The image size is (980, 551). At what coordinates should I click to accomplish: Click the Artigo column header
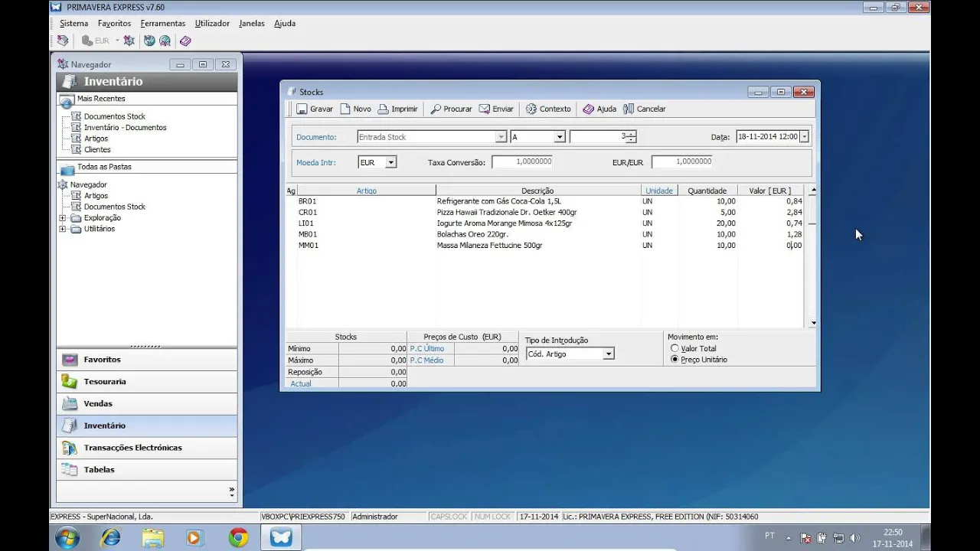coord(367,191)
